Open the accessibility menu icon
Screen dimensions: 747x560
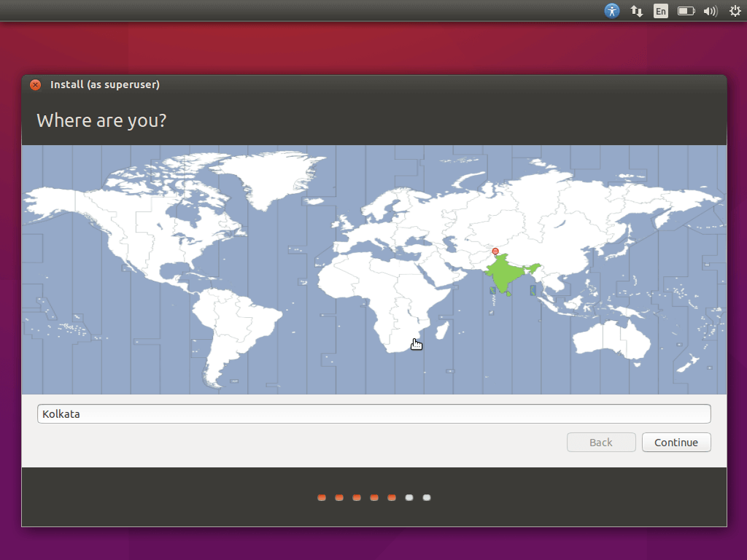click(x=612, y=10)
